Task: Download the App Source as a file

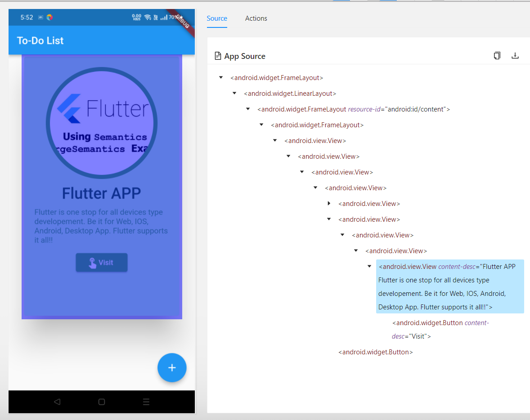Action: (515, 55)
